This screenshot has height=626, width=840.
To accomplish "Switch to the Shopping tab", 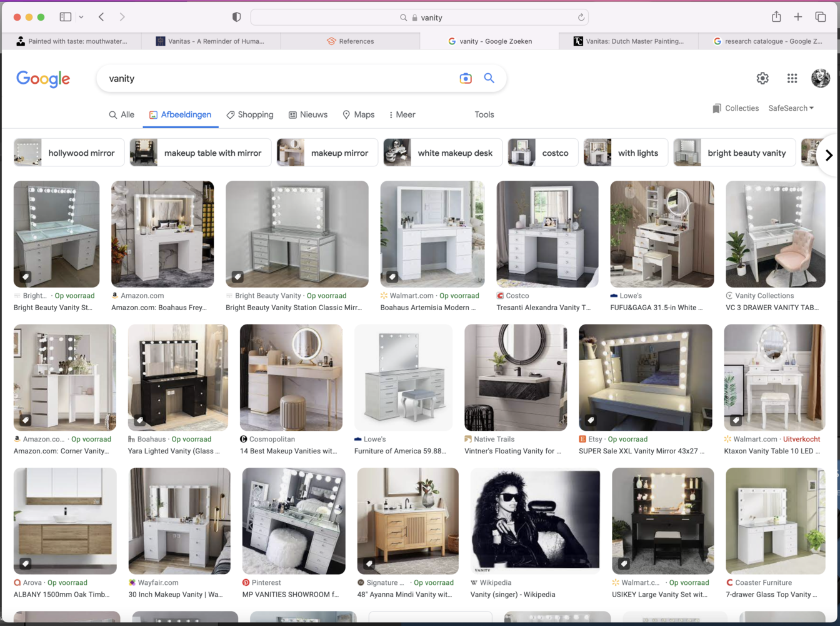I will click(249, 114).
